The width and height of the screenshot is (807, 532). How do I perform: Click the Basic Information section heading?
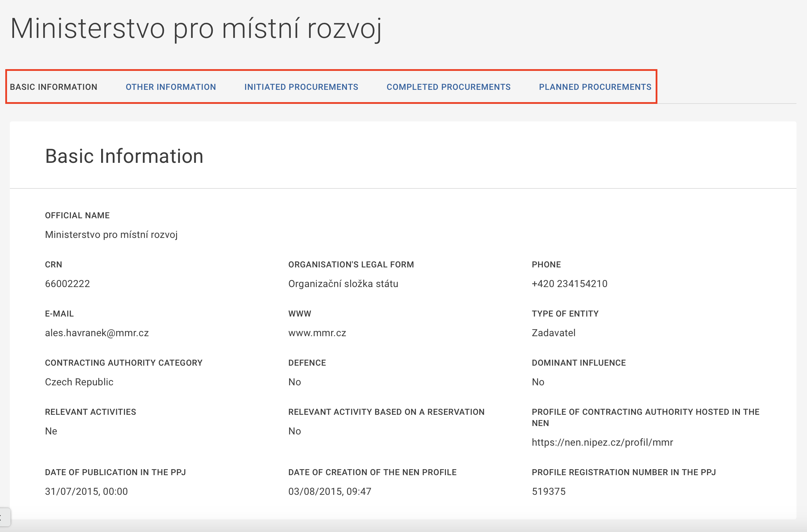click(124, 156)
